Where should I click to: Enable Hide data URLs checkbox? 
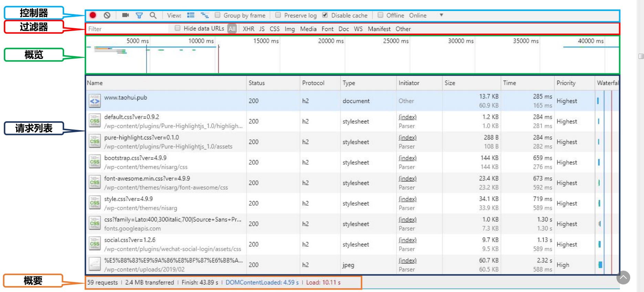click(x=178, y=28)
